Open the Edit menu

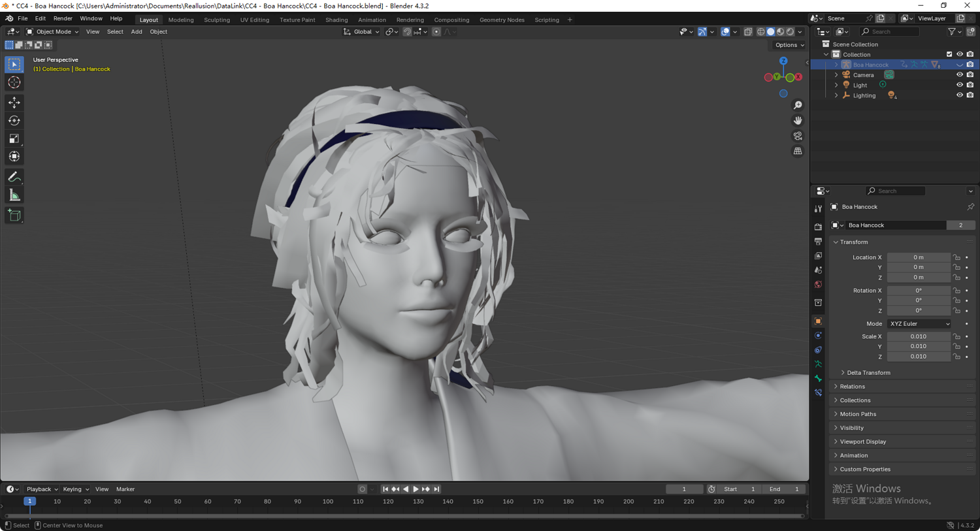[41, 19]
